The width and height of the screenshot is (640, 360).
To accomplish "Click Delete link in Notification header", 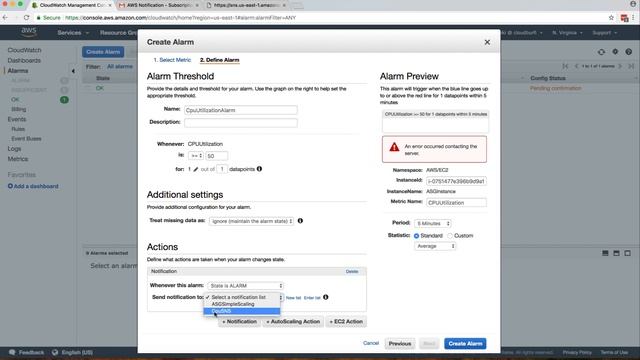I will (x=352, y=271).
